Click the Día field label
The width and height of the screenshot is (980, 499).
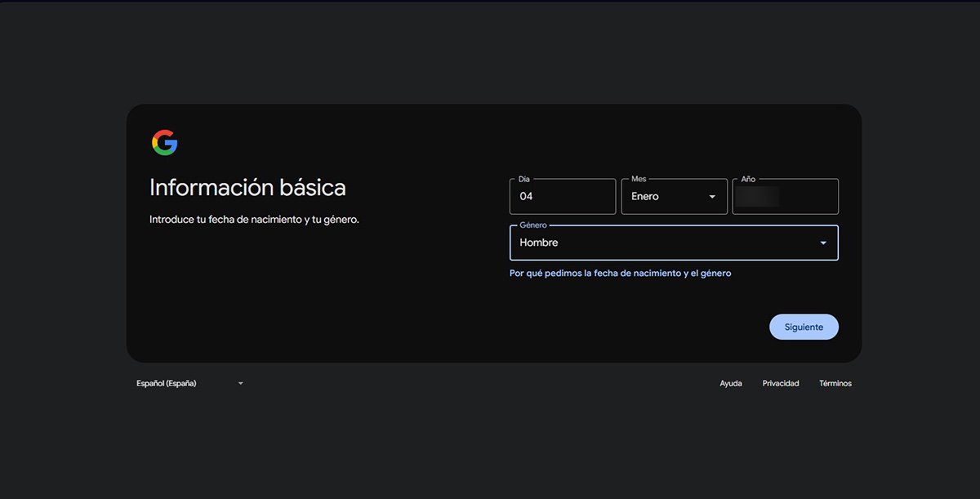tap(523, 179)
